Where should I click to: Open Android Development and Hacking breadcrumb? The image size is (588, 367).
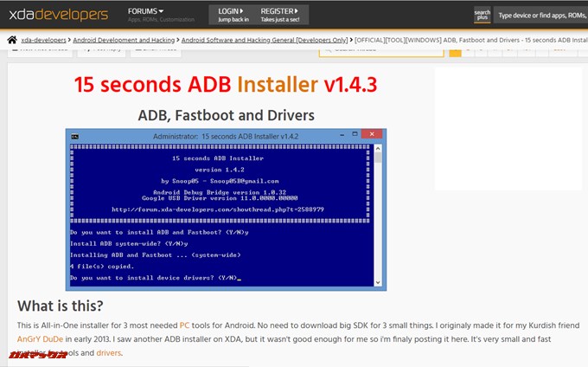pos(124,40)
